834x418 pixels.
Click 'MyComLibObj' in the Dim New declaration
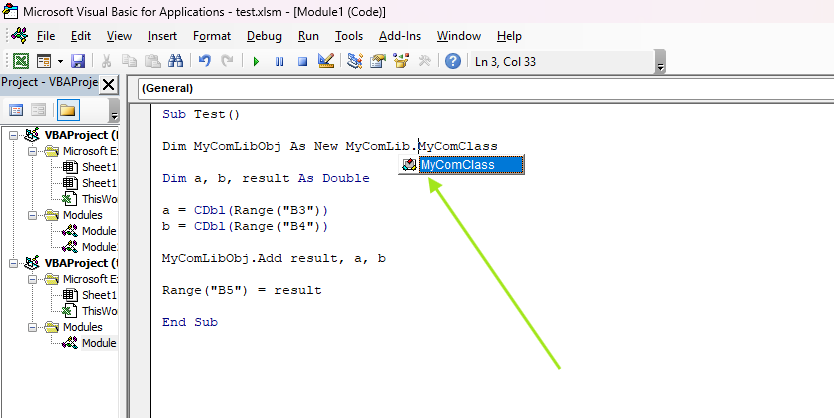coord(237,146)
